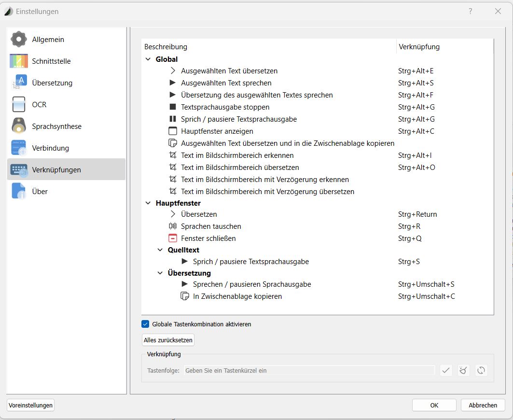Toggle Globale Tastenkombination aktivieren checkbox
513x420 pixels.
(146, 324)
